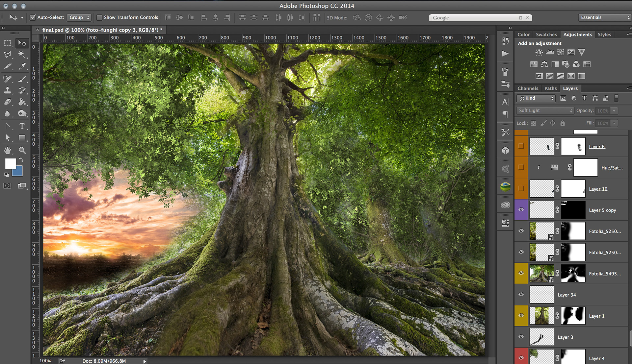Select the Blur tool
632x364 pixels.
tap(8, 114)
